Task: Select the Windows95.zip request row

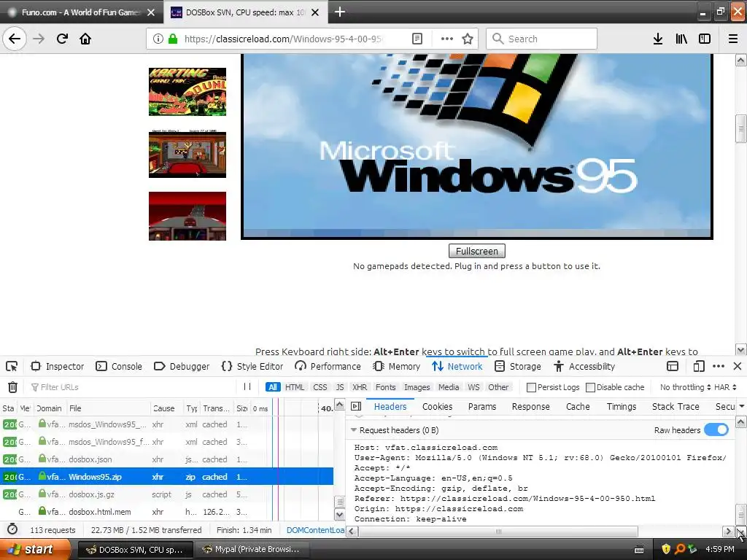Action: tap(167, 477)
